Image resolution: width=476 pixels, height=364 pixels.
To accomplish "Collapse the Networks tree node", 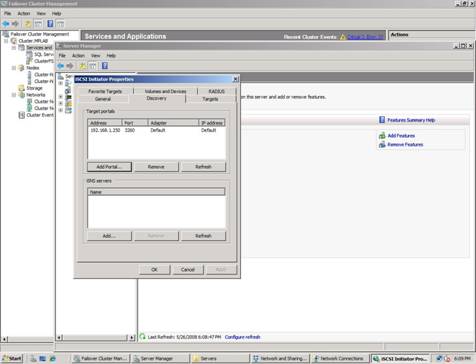I will coord(14,95).
